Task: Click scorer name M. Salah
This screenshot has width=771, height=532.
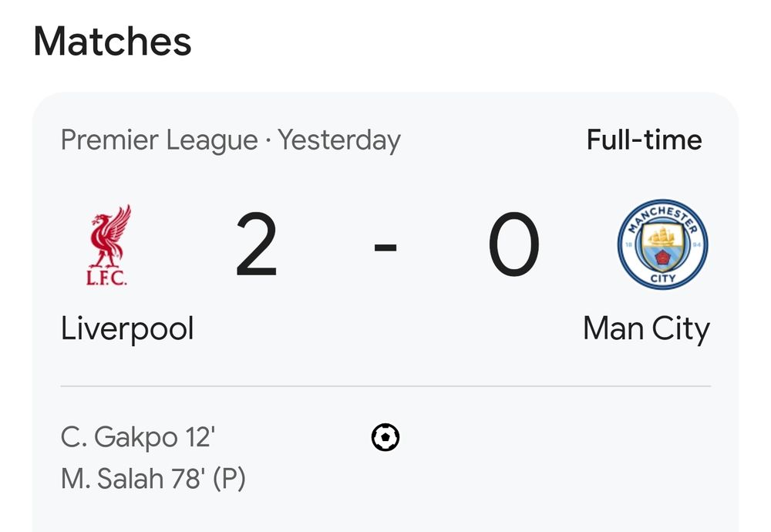Action: pyautogui.click(x=109, y=480)
